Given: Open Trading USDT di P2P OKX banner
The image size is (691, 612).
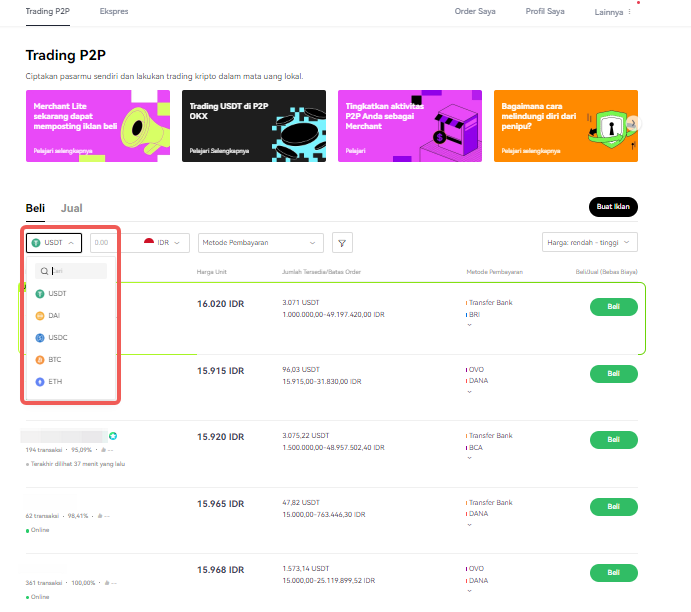Looking at the screenshot, I should pyautogui.click(x=254, y=126).
